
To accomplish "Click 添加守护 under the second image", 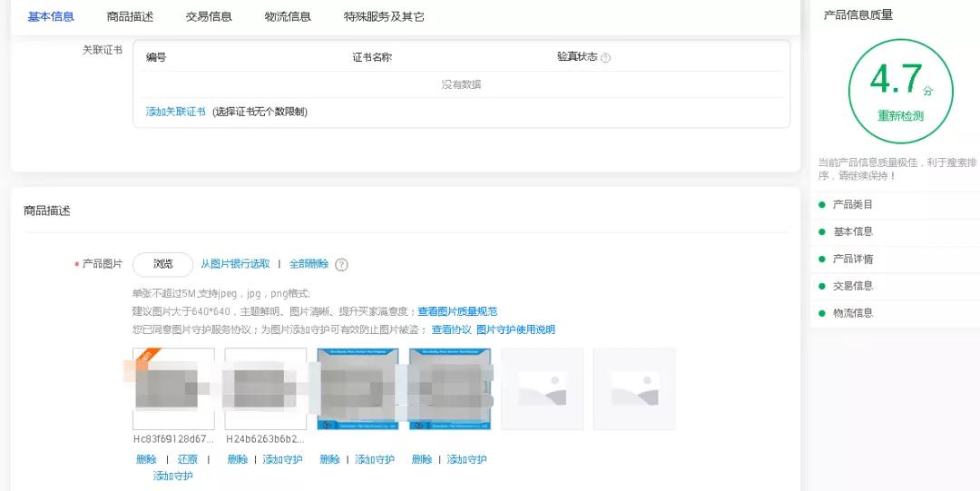I will point(282,460).
